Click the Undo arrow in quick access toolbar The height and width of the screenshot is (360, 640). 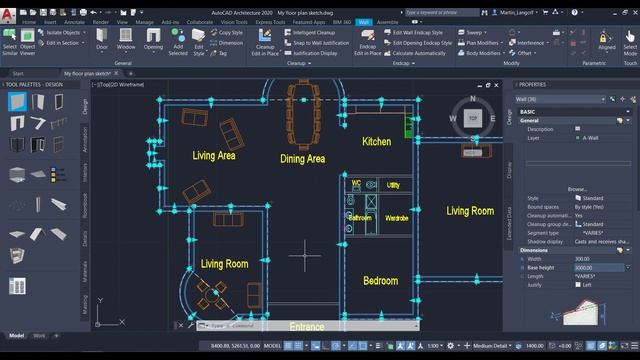point(93,13)
